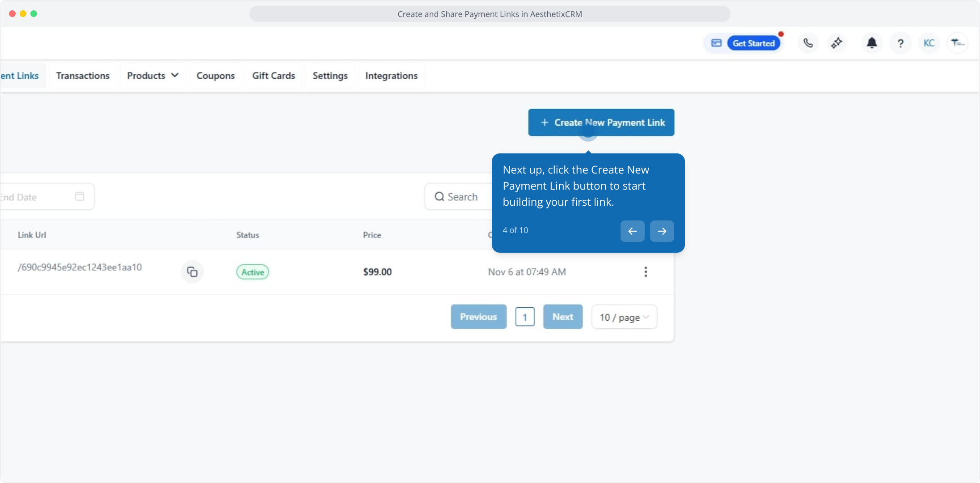Expand the Products dropdown

point(152,76)
